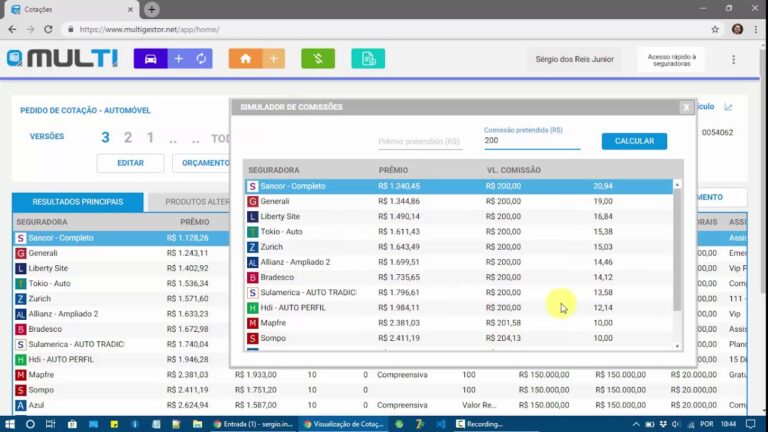Click the user name Sérgio dos Reis Junior
The height and width of the screenshot is (432, 768).
point(574,59)
